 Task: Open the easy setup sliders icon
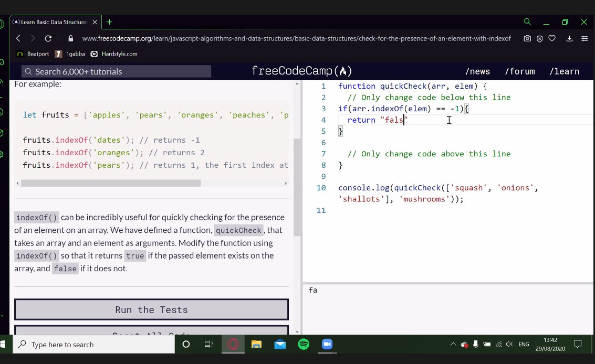(584, 38)
